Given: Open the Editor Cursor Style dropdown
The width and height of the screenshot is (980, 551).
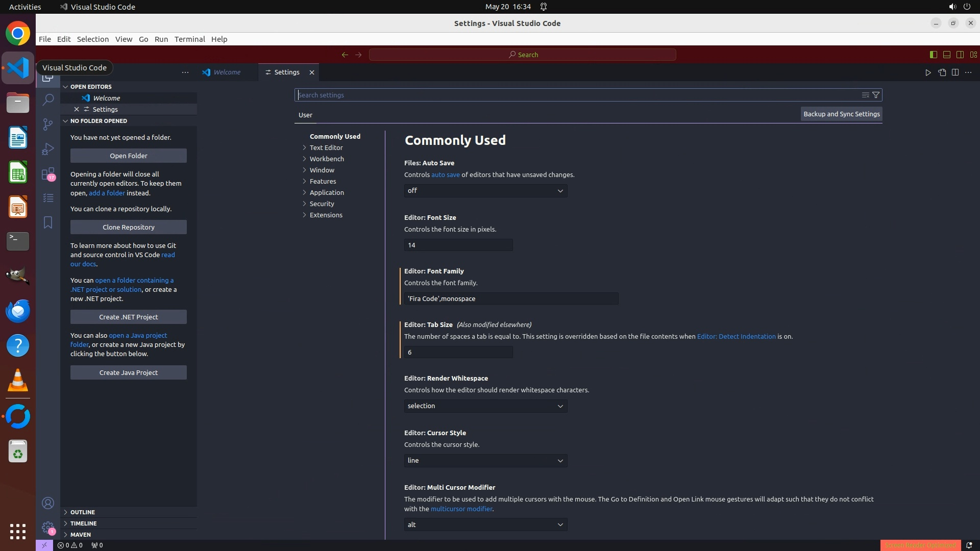Looking at the screenshot, I should pos(485,461).
